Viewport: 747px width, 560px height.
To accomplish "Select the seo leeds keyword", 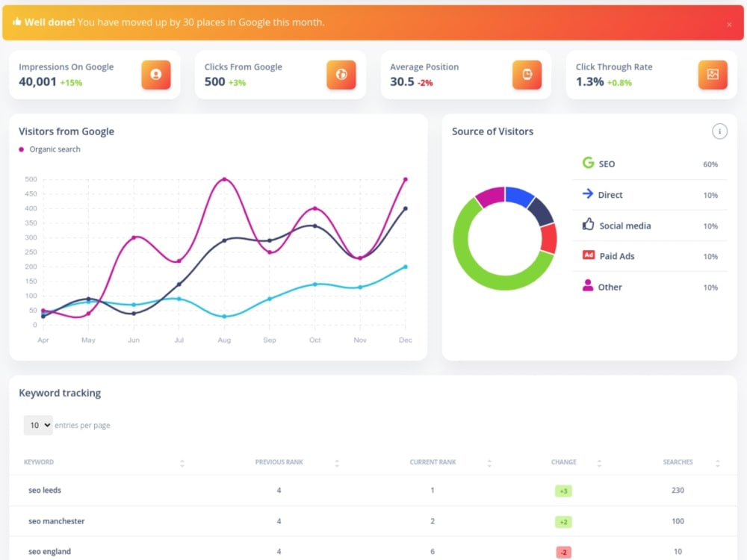I will 45,490.
